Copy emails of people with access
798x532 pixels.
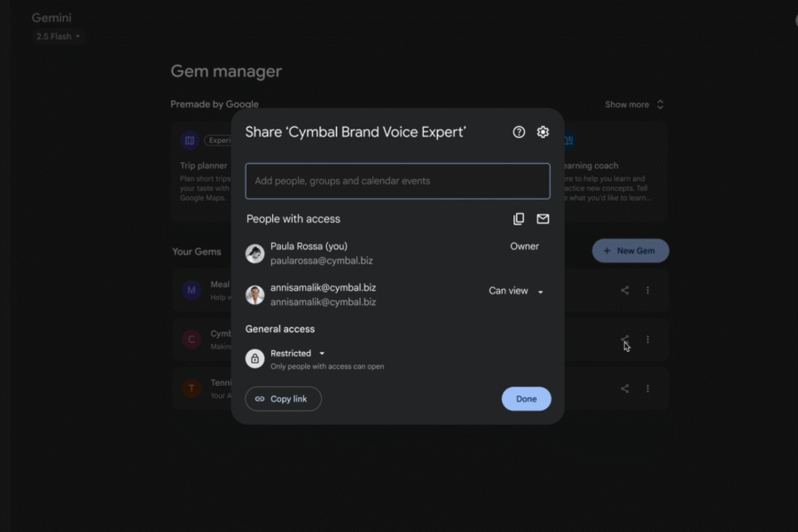519,219
